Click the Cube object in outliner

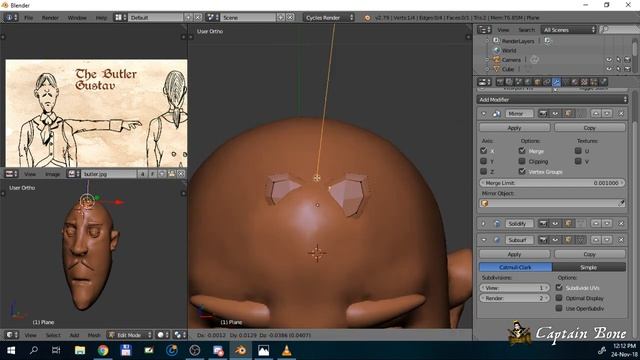pyautogui.click(x=508, y=69)
